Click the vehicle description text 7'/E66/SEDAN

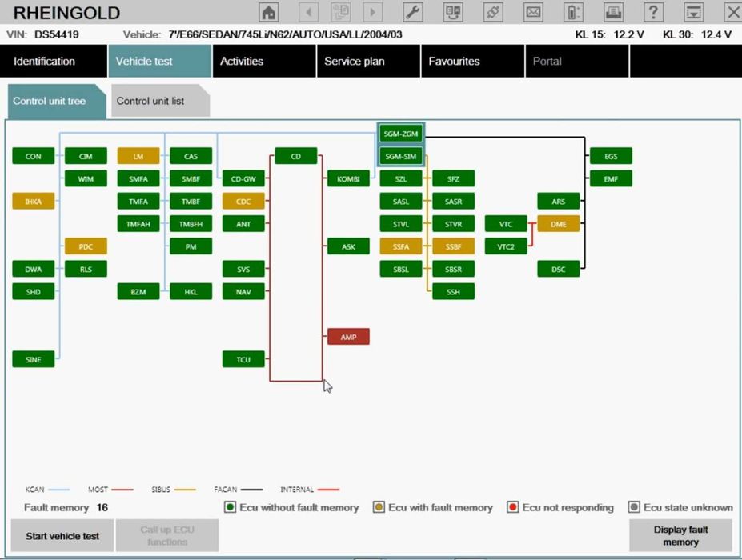[285, 34]
